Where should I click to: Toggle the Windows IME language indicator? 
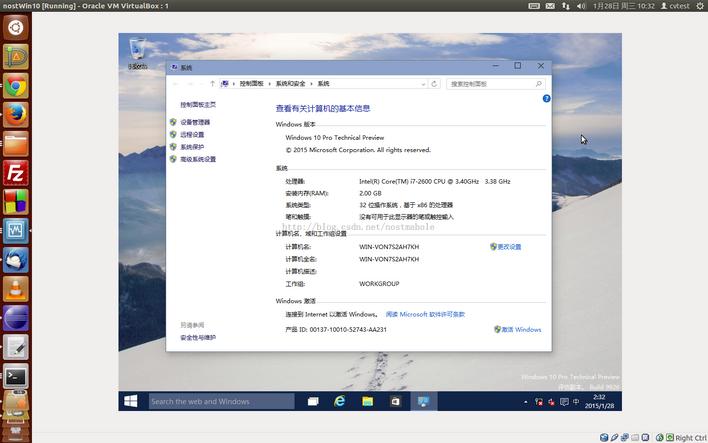(x=576, y=401)
